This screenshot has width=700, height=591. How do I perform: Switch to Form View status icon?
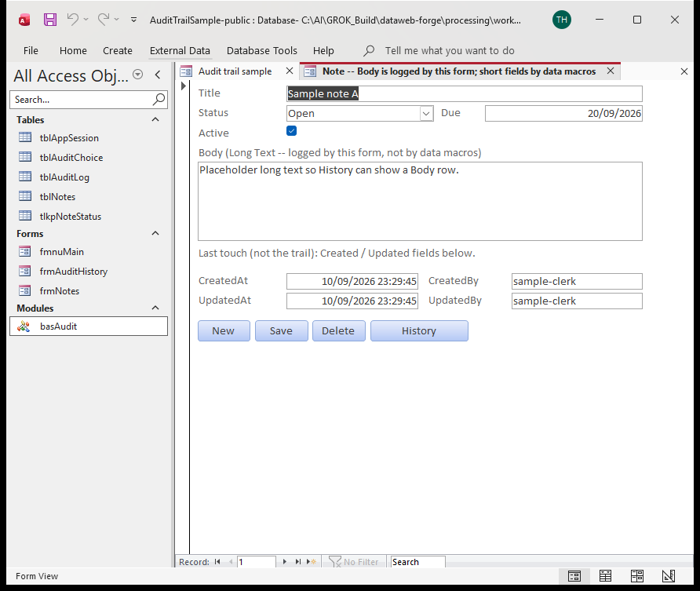click(x=574, y=576)
